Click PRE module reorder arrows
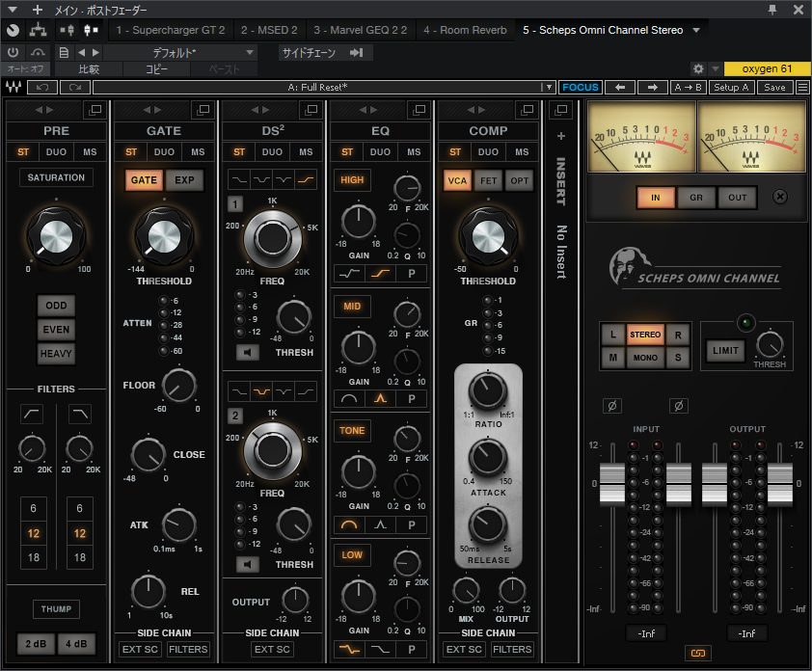The width and height of the screenshot is (812, 671). tap(44, 110)
